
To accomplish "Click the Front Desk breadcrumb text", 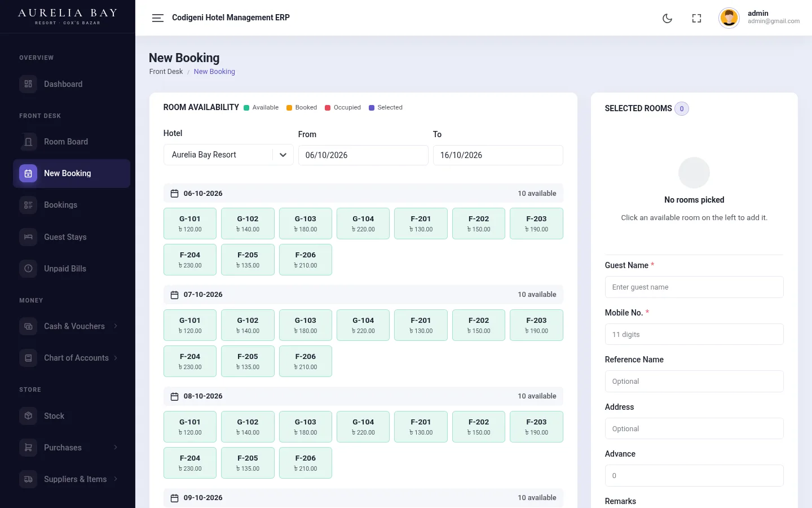I will (x=166, y=72).
